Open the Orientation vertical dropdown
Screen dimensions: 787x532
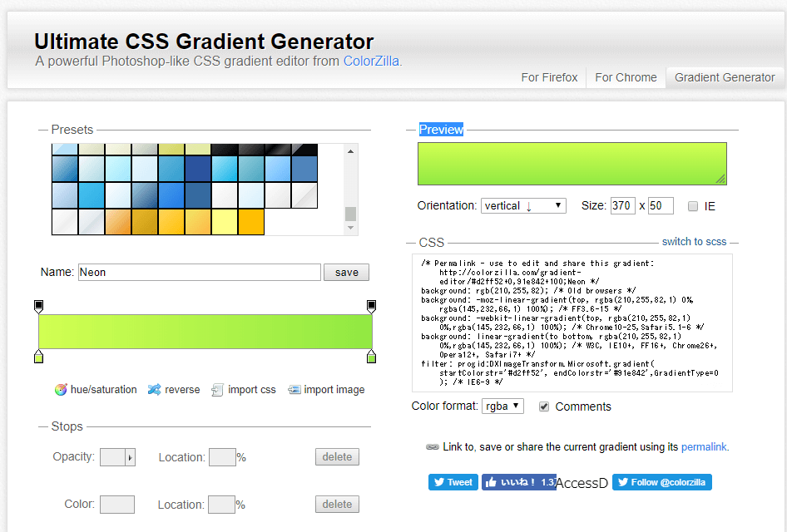(523, 205)
